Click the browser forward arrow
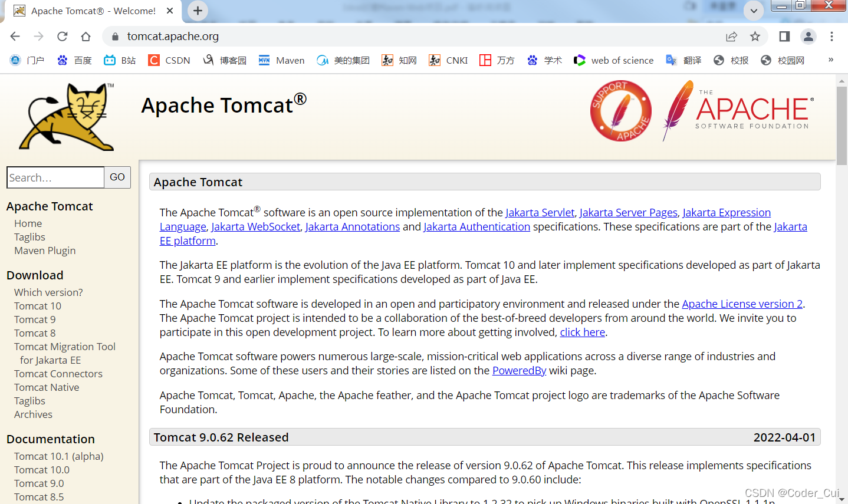This screenshot has height=504, width=848. [x=39, y=37]
